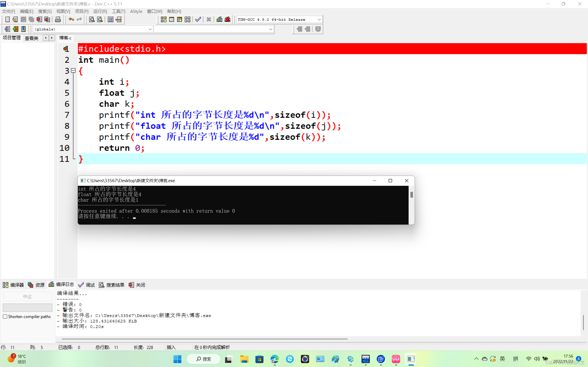Collapse the code fold at line 3
Image resolution: width=588 pixels, height=367 pixels.
pos(73,71)
